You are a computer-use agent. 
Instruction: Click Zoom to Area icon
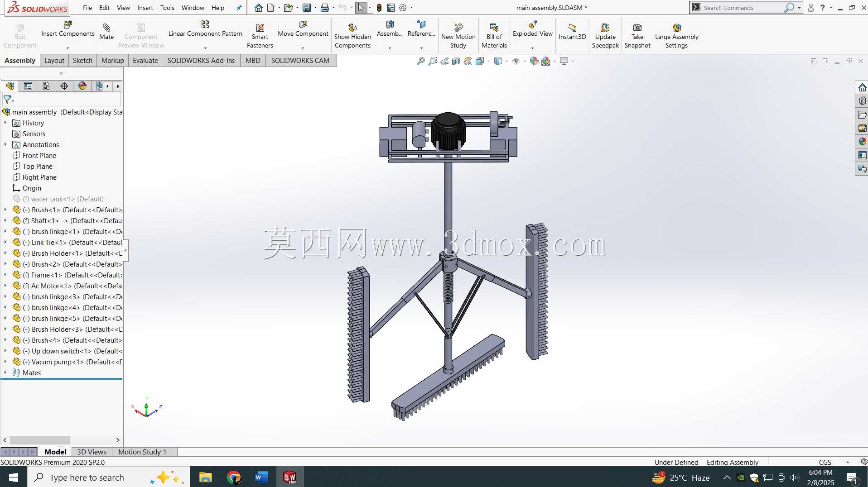click(x=433, y=61)
